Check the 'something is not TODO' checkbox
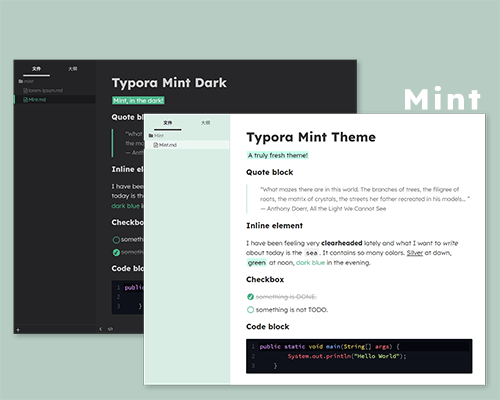This screenshot has width=500, height=400. tap(250, 310)
